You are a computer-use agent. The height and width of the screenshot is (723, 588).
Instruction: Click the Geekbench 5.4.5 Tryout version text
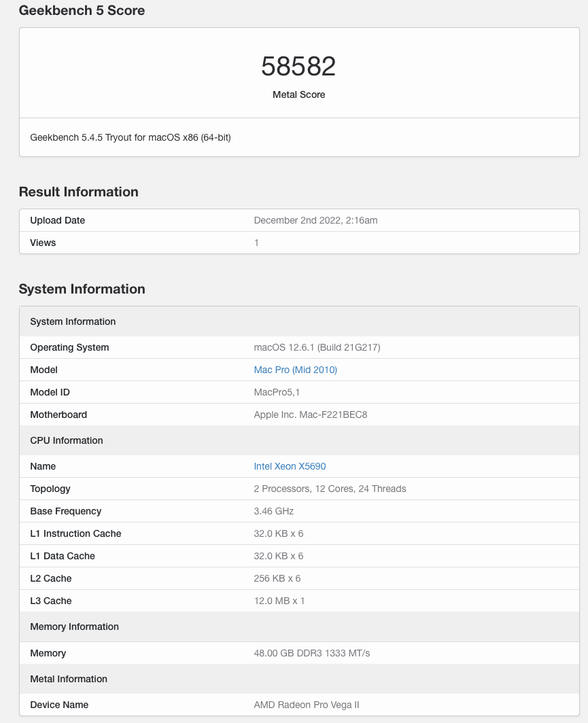(131, 137)
